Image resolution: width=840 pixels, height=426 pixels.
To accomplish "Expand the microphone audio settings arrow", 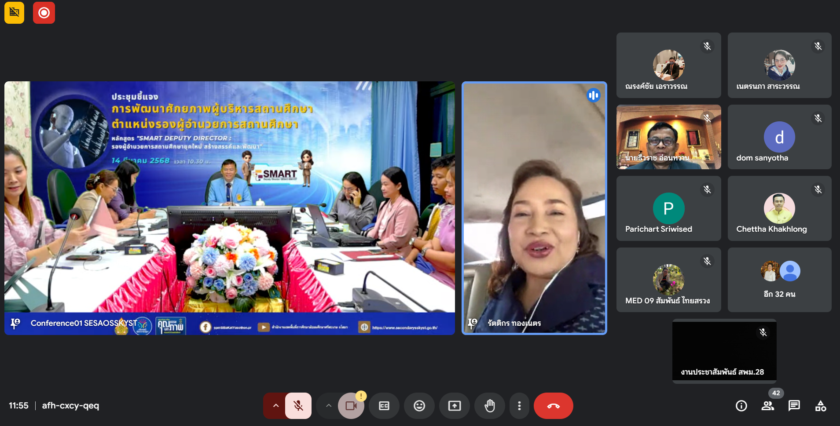I will coord(275,405).
